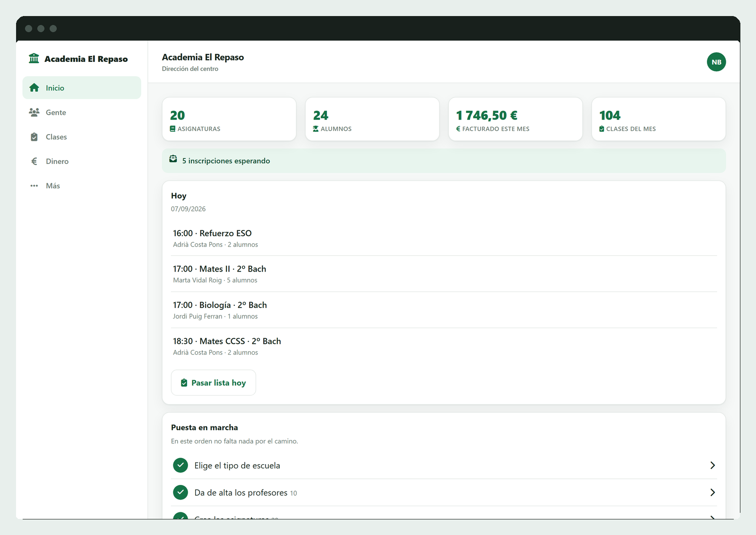Image resolution: width=756 pixels, height=535 pixels.
Task: Select the 17:00 Biología 2º Bach class
Action: tap(444, 310)
